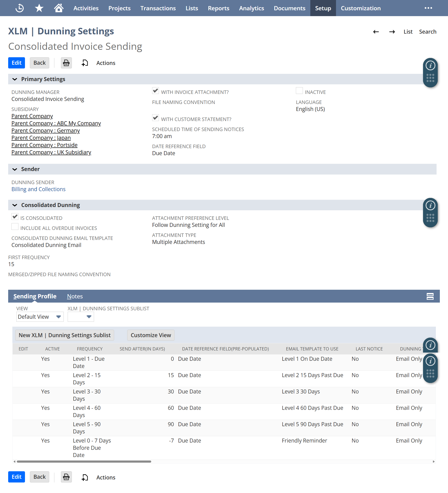This screenshot has width=448, height=493.
Task: Switch to the Notes tab
Action: [75, 297]
